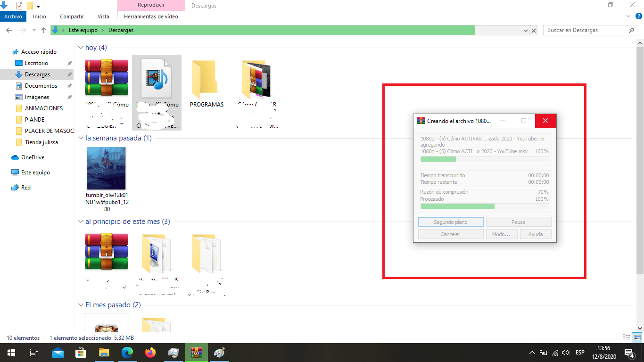644x362 pixels.
Task: Click the Reproducir contextual tab header
Action: pos(151,5)
